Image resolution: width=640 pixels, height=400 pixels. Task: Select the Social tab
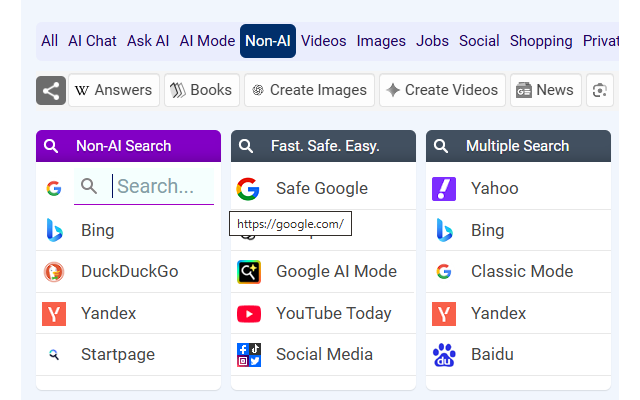tap(479, 41)
